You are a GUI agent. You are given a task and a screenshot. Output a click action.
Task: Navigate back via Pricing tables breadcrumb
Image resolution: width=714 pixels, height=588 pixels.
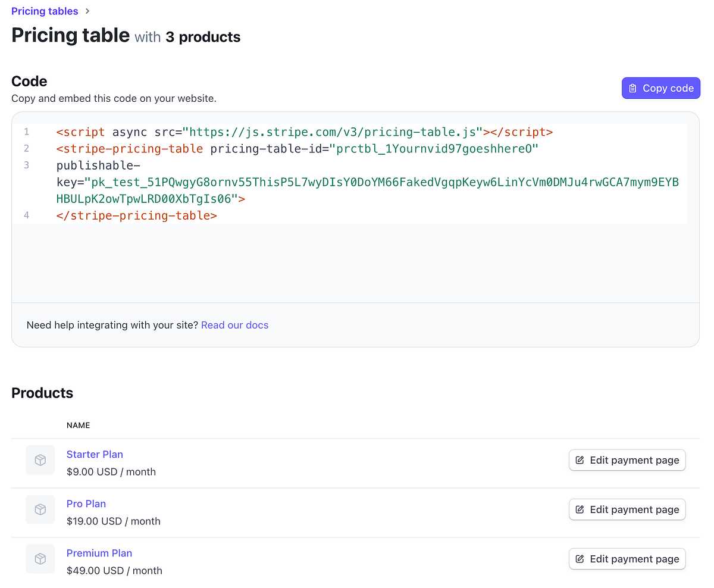pyautogui.click(x=44, y=11)
